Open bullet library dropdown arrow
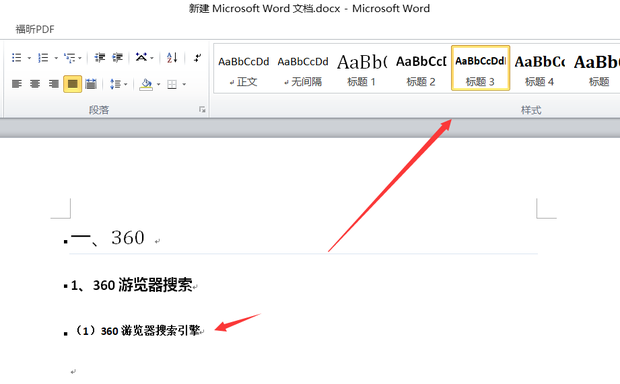The height and width of the screenshot is (384, 620). (x=29, y=58)
